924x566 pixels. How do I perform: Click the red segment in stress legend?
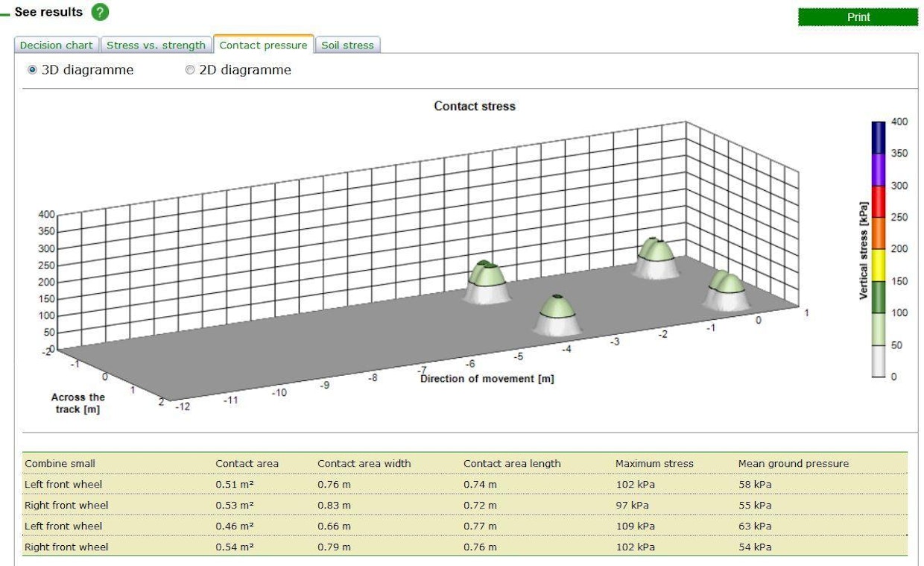[x=879, y=201]
